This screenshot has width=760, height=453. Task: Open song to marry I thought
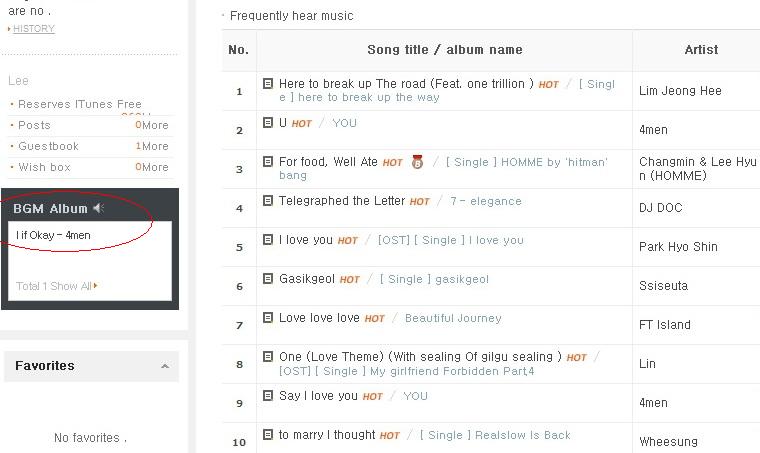[327, 435]
